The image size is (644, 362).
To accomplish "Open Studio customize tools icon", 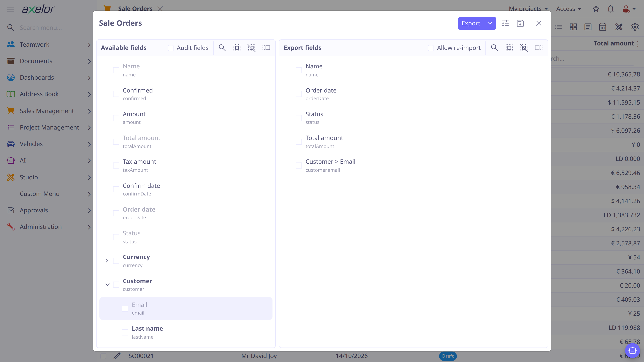I will [619, 27].
